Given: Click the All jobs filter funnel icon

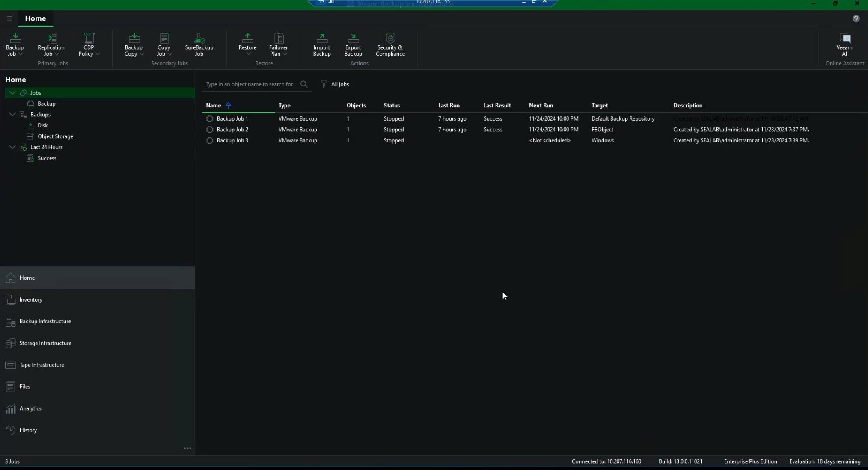Looking at the screenshot, I should coord(324,84).
